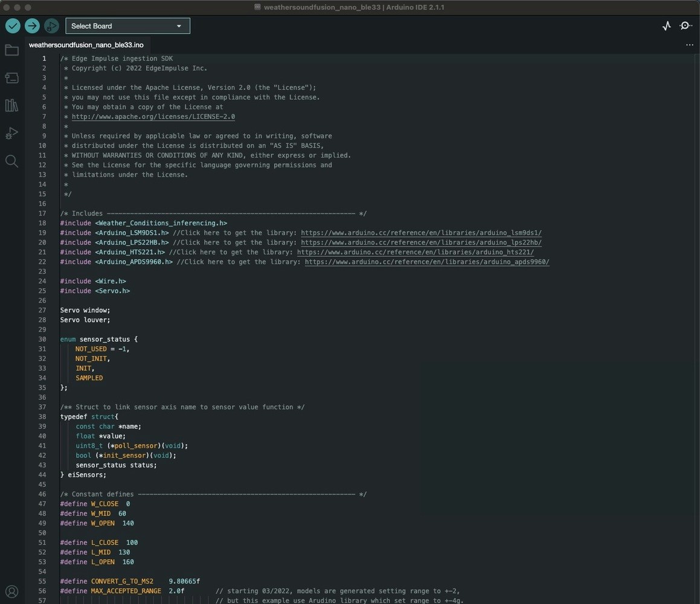Open the tab overflow three-dots menu
The image size is (700, 604).
689,45
